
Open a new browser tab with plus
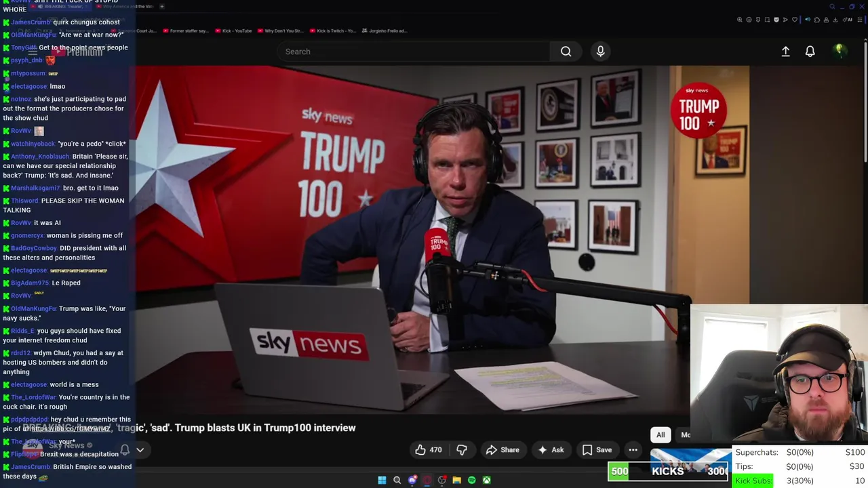click(161, 7)
